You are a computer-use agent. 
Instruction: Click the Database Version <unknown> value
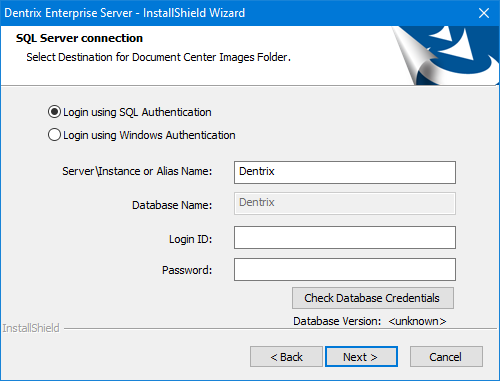[x=417, y=321]
